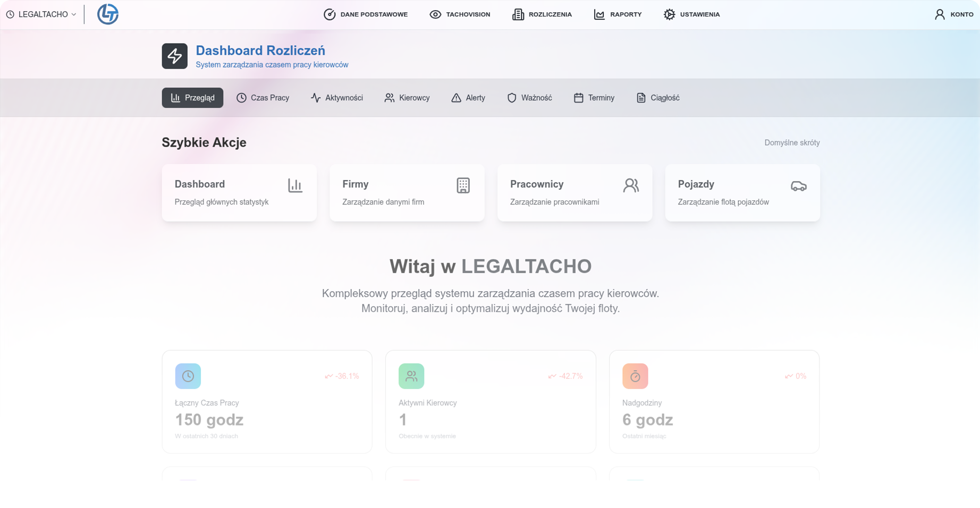
Task: Click the lightning bolt dashboard icon
Action: 174,56
